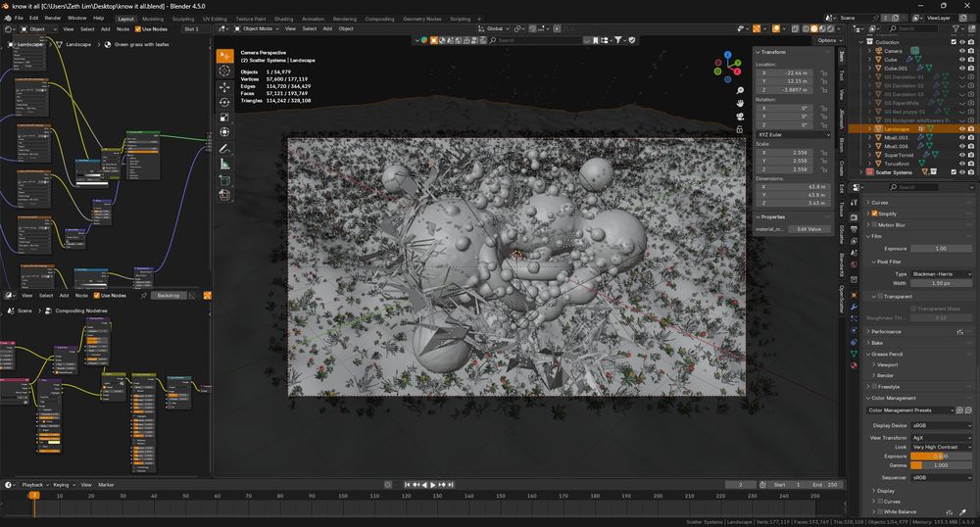Expand the Performance panel
Image resolution: width=980 pixels, height=527 pixels.
pos(884,331)
